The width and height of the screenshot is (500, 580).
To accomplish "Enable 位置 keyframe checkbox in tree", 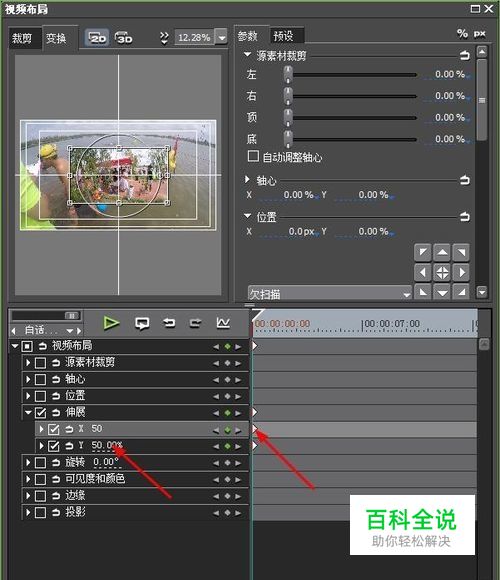I will pyautogui.click(x=40, y=396).
